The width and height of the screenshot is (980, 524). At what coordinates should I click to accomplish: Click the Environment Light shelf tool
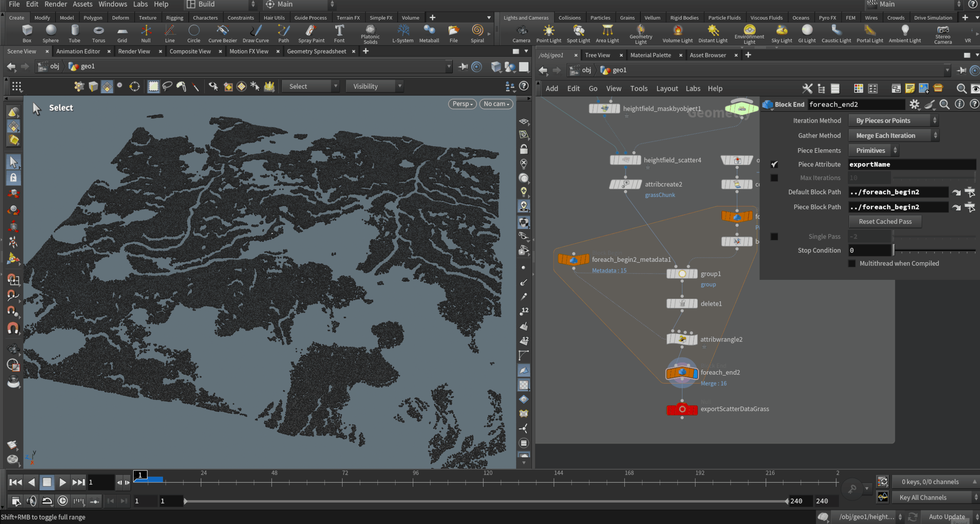[749, 33]
